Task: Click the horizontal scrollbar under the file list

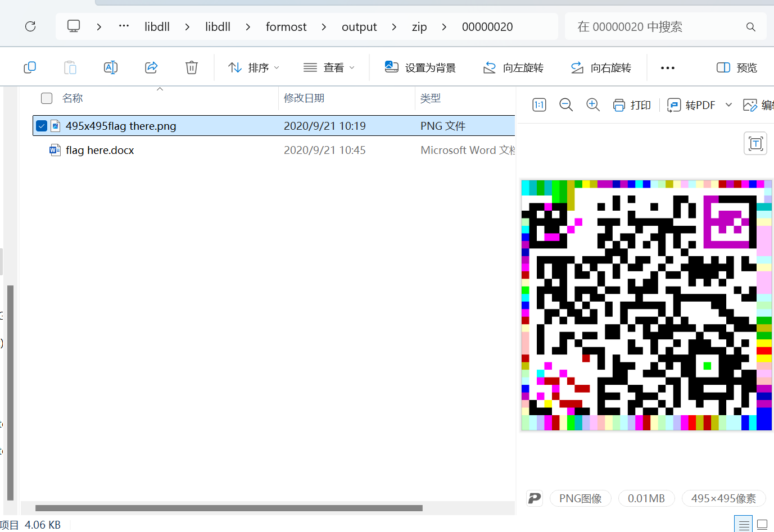Action: tap(229, 508)
